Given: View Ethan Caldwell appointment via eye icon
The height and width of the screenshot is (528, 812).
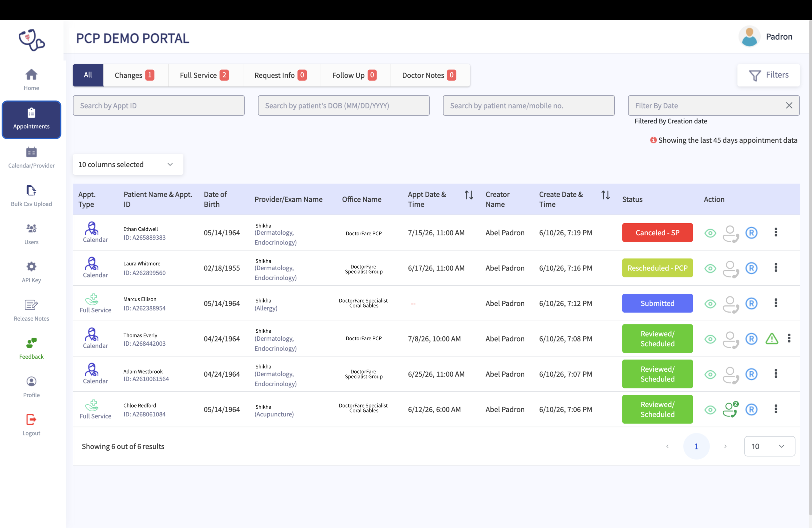Looking at the screenshot, I should [x=710, y=233].
